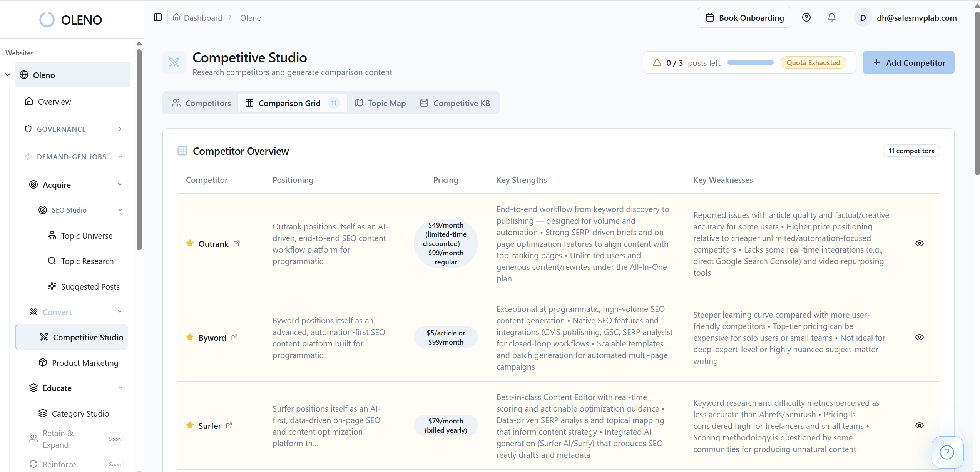
Task: Click the star icon next to Byword
Action: click(x=190, y=337)
